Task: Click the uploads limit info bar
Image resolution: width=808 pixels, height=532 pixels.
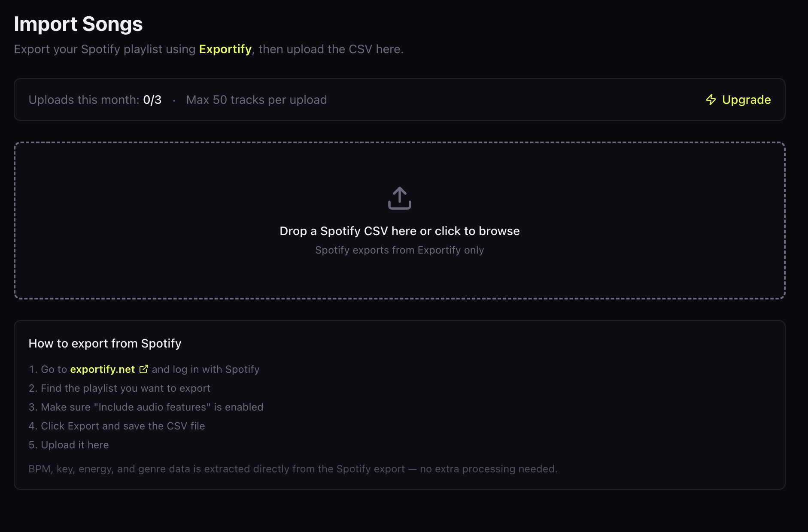Action: [x=399, y=100]
